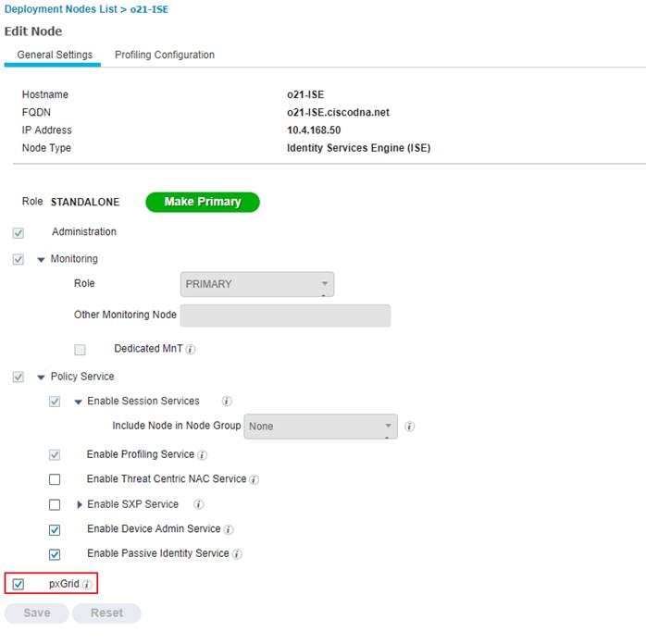The image size is (646, 644).
Task: Toggle Enable Profiling Service checkbox
Action: click(x=55, y=455)
